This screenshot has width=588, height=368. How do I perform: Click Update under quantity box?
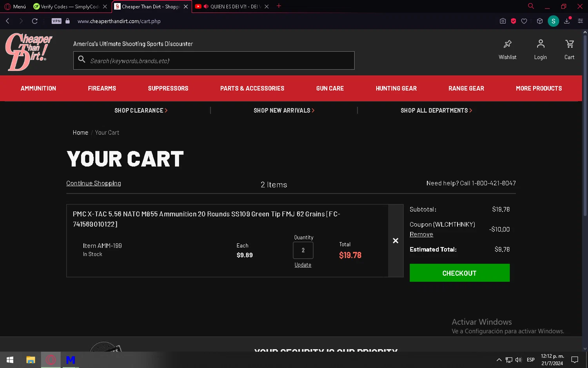point(303,265)
